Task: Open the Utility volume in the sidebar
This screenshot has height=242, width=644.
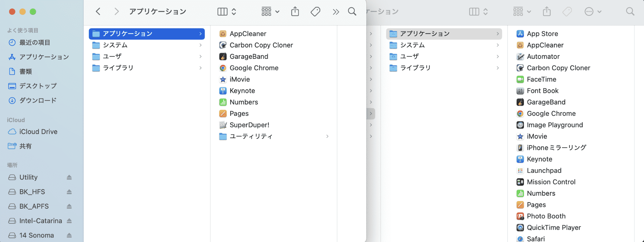Action: click(23, 177)
